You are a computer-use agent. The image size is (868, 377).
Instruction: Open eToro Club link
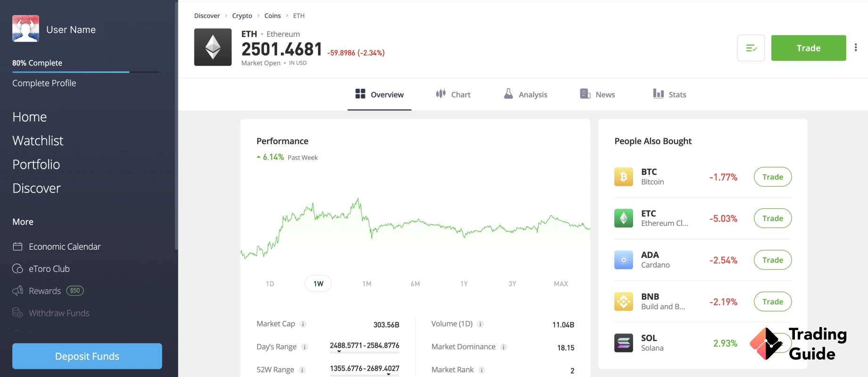pyautogui.click(x=49, y=269)
